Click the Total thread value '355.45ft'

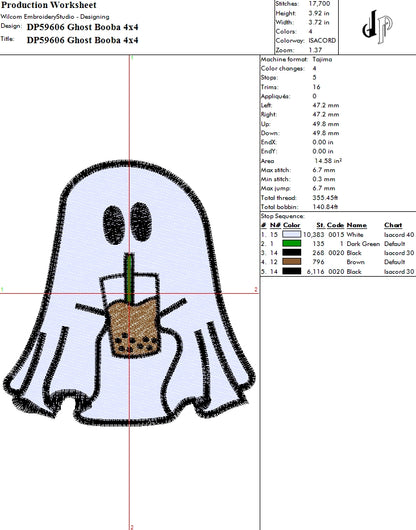coord(325,198)
